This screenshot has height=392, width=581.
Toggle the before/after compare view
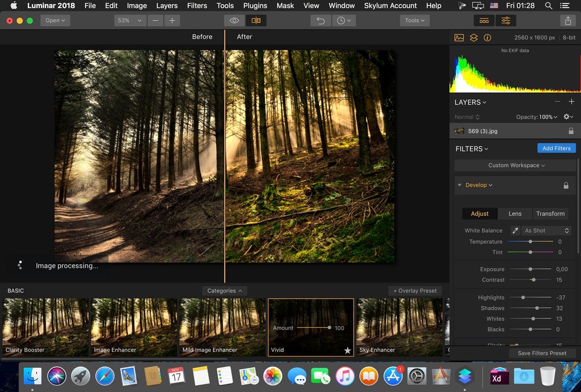click(256, 20)
